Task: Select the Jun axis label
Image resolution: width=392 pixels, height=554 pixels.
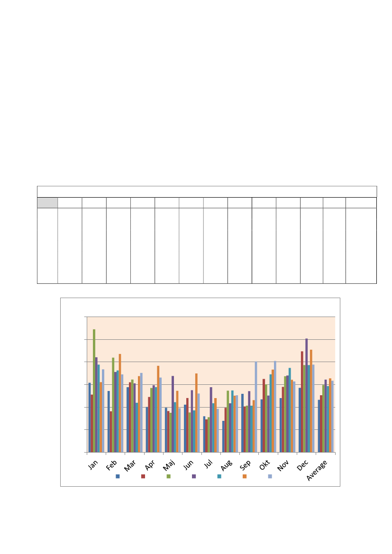Action: pos(188,465)
